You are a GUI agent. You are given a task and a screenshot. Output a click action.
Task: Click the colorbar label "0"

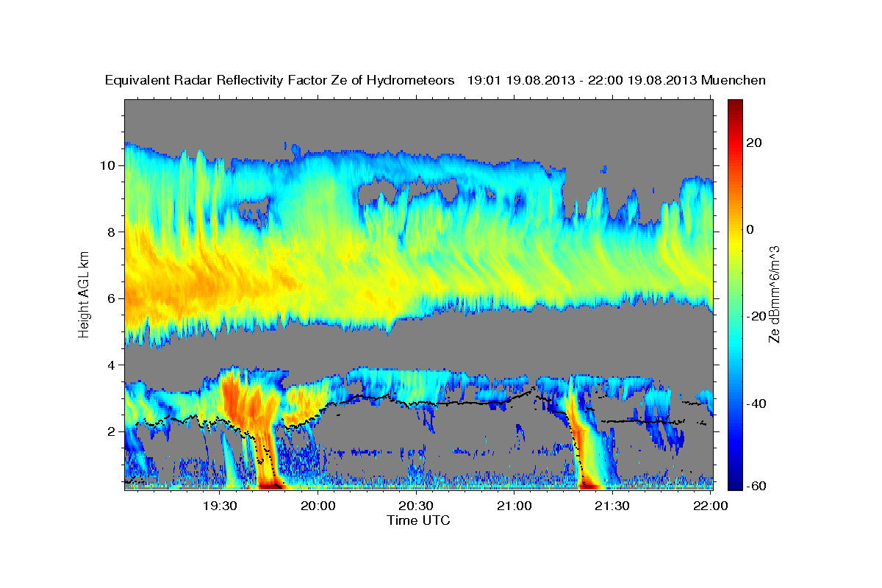[x=752, y=229]
